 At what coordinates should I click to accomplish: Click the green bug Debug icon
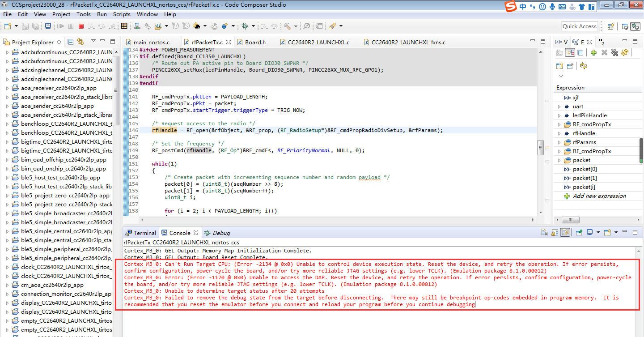(x=245, y=26)
